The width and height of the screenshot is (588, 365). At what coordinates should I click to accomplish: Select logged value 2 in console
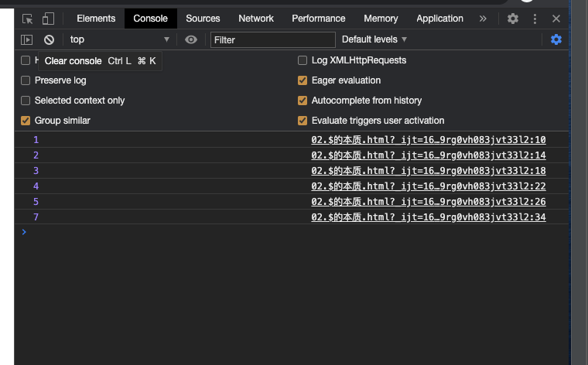click(x=36, y=155)
